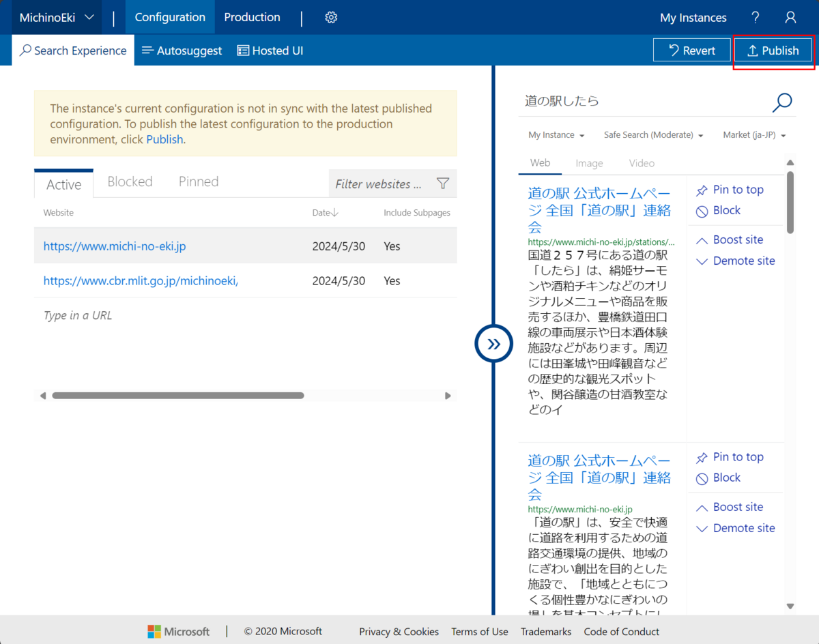This screenshot has height=644, width=819.
Task: Block the second search result
Action: point(718,478)
